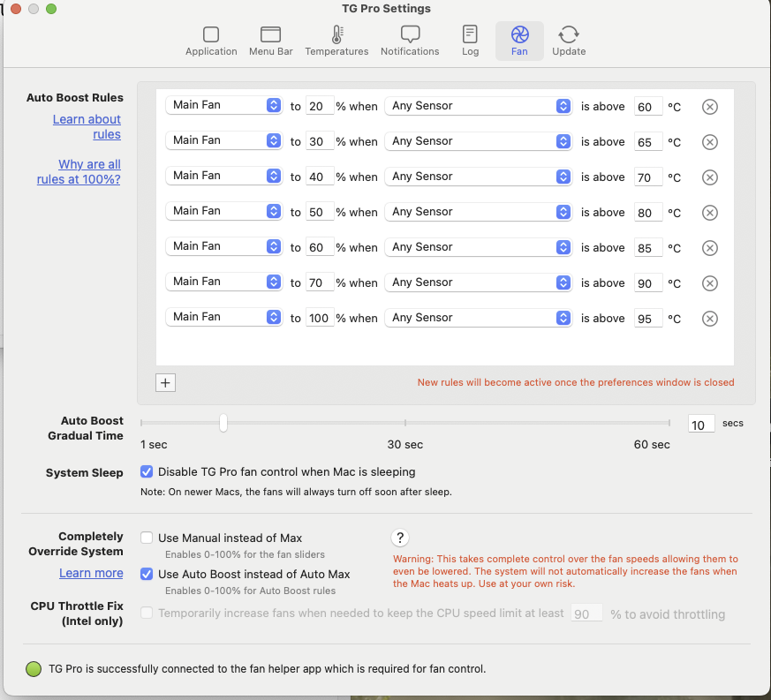Edit fan percent field showing 50
This screenshot has height=700, width=771.
tap(320, 213)
